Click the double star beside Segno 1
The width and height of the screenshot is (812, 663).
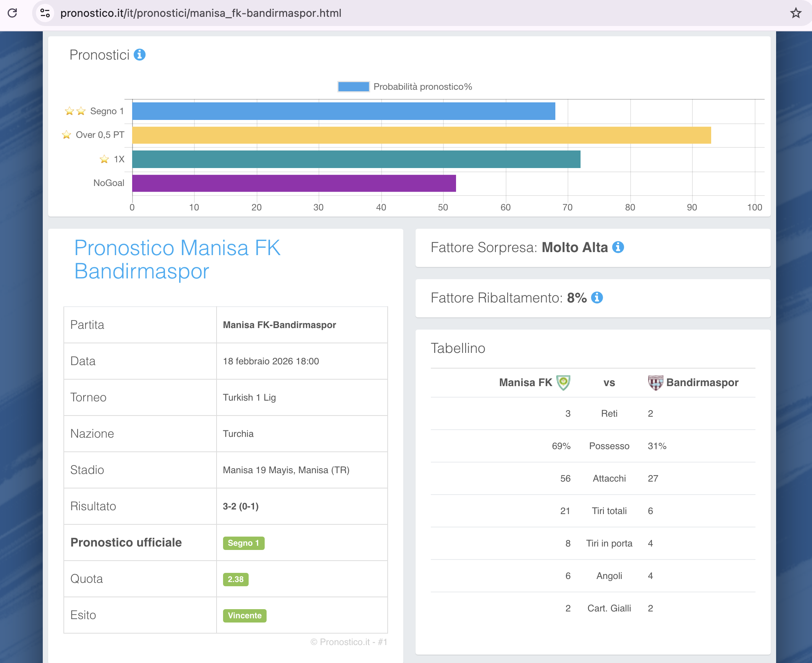pyautogui.click(x=75, y=111)
